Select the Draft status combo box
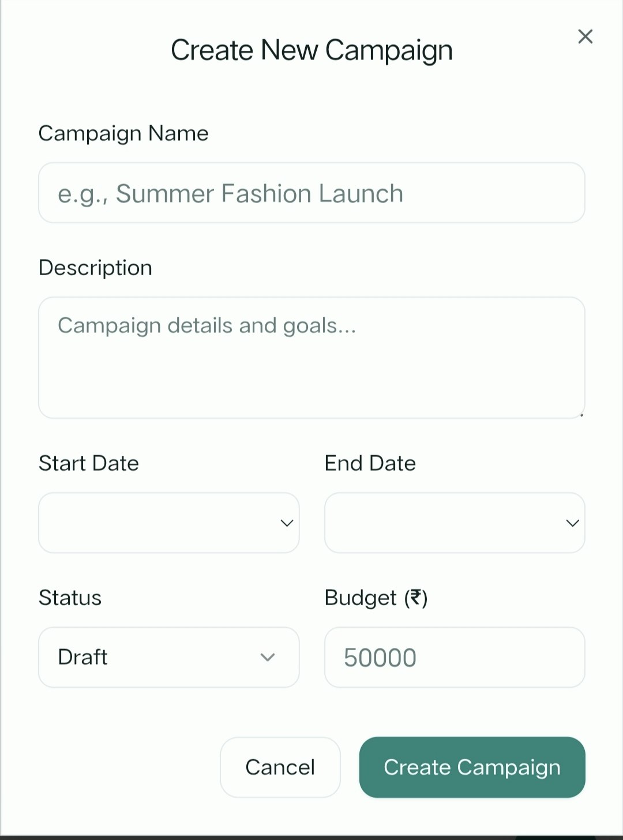Screen dimensions: 623x840 point(168,657)
